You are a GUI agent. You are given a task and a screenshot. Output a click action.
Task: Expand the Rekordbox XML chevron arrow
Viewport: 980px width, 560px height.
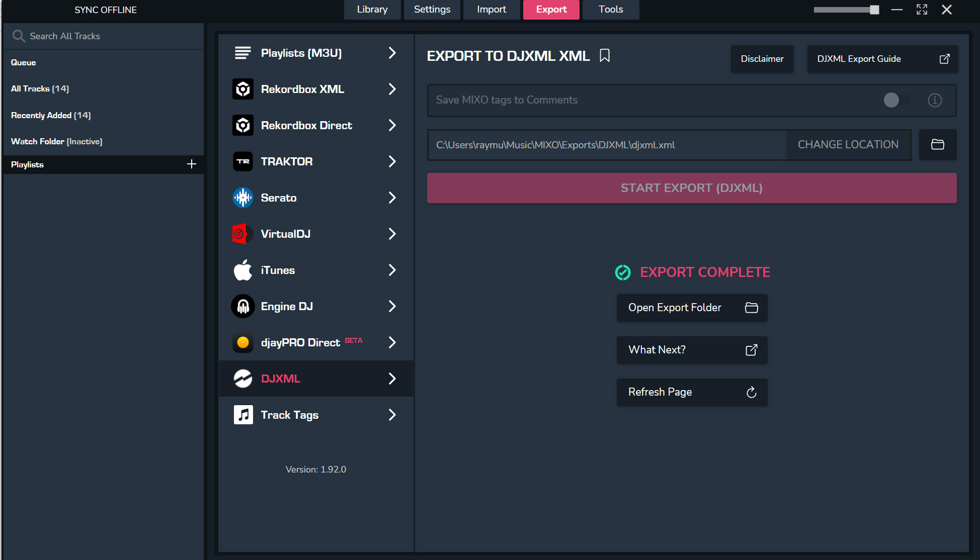pyautogui.click(x=392, y=89)
